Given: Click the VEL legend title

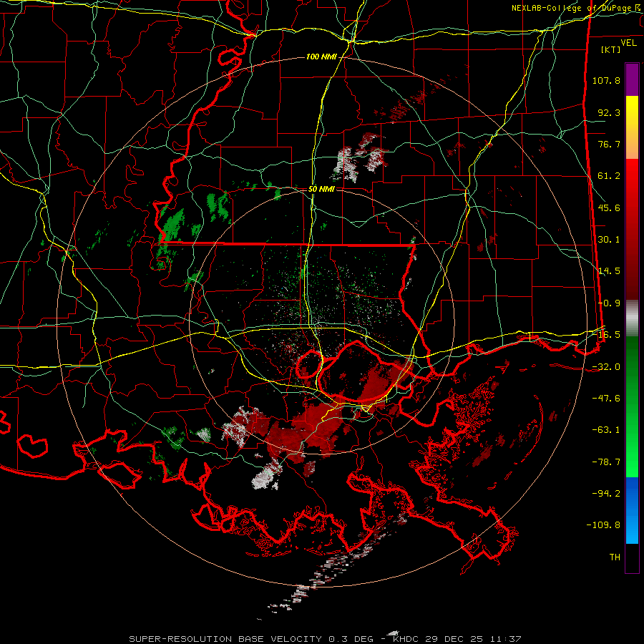Looking at the screenshot, I should [628, 43].
